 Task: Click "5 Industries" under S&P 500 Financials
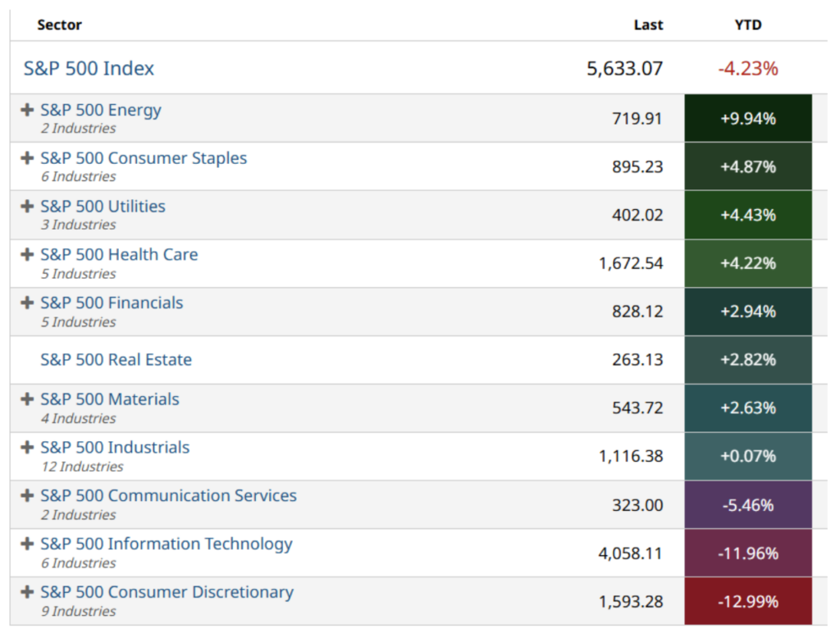(79, 322)
